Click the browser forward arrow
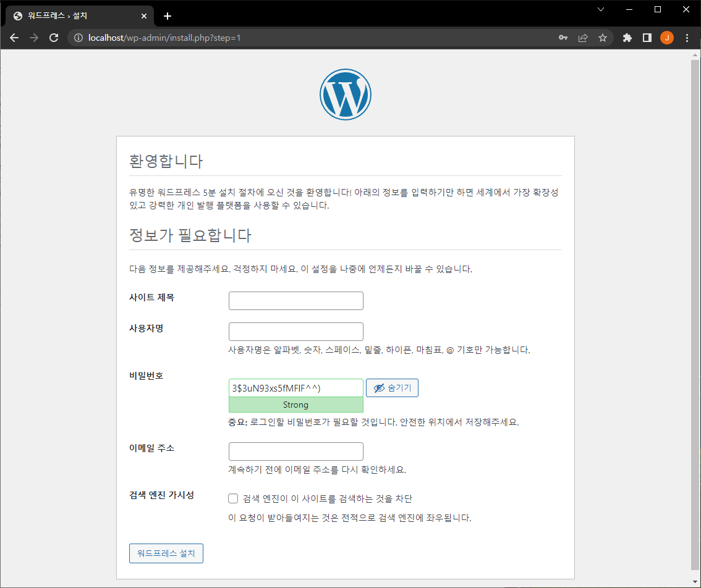The height and width of the screenshot is (588, 701). (x=34, y=38)
